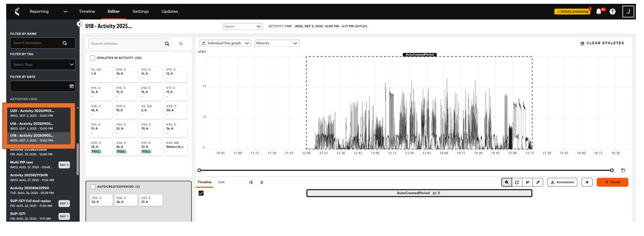Click the search magnifier in Search Activities
Image resolution: width=644 pixels, height=236 pixels.
[65, 43]
